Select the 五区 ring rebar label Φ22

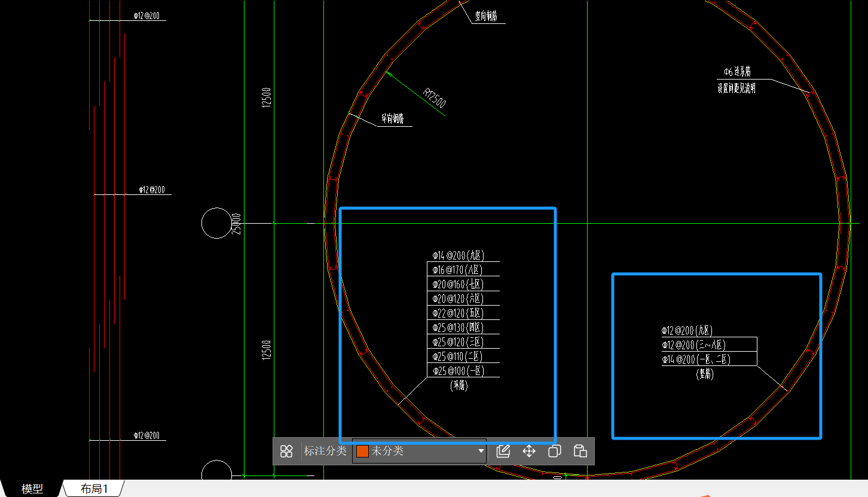coord(458,313)
